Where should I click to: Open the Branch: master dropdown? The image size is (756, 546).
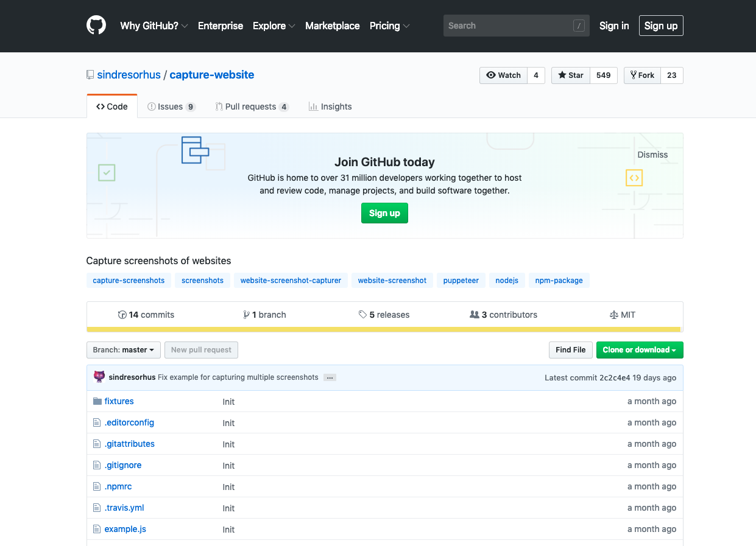[x=124, y=350]
